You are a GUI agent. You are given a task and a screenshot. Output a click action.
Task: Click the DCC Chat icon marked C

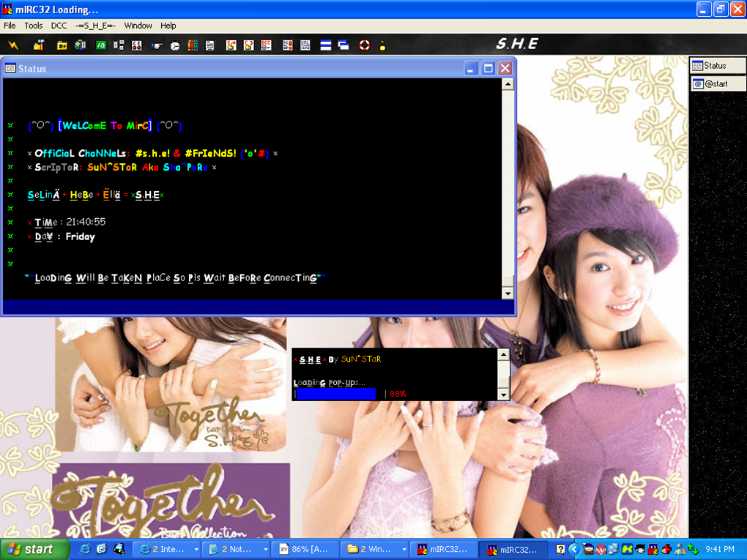(x=249, y=45)
